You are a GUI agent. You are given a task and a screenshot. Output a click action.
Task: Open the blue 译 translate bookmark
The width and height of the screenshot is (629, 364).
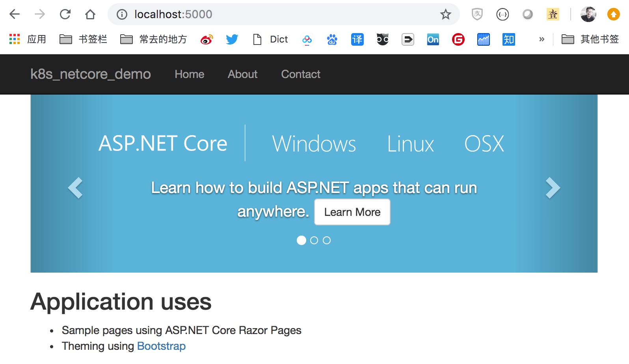click(x=357, y=39)
